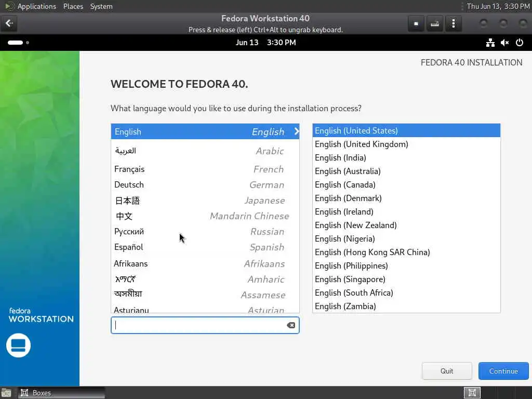Choose English (Canada) locale
Image resolution: width=532 pixels, height=399 pixels.
click(x=406, y=185)
